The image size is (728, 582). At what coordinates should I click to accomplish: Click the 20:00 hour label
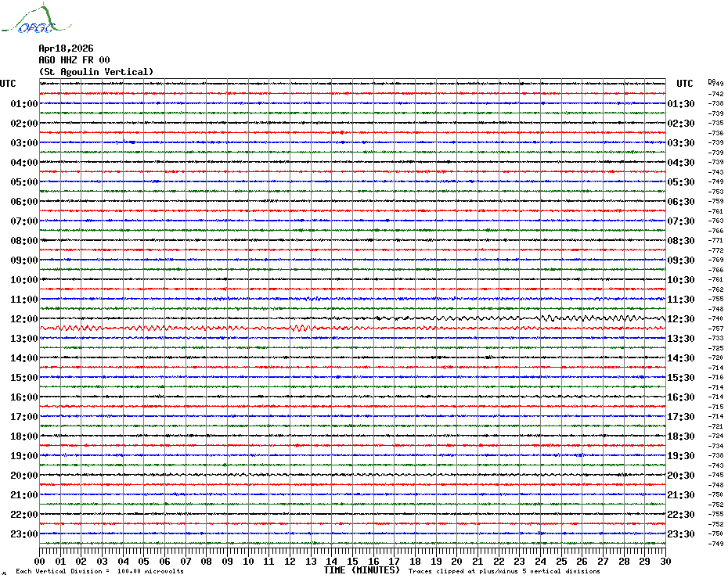[x=24, y=476]
